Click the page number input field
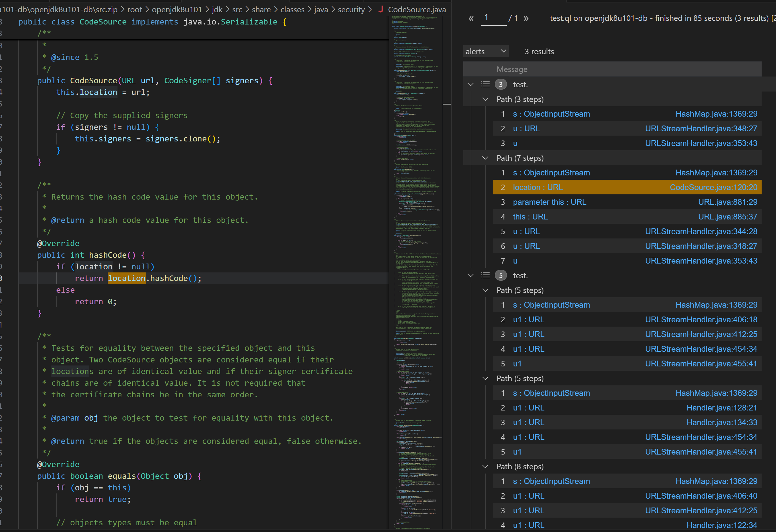 (x=493, y=18)
